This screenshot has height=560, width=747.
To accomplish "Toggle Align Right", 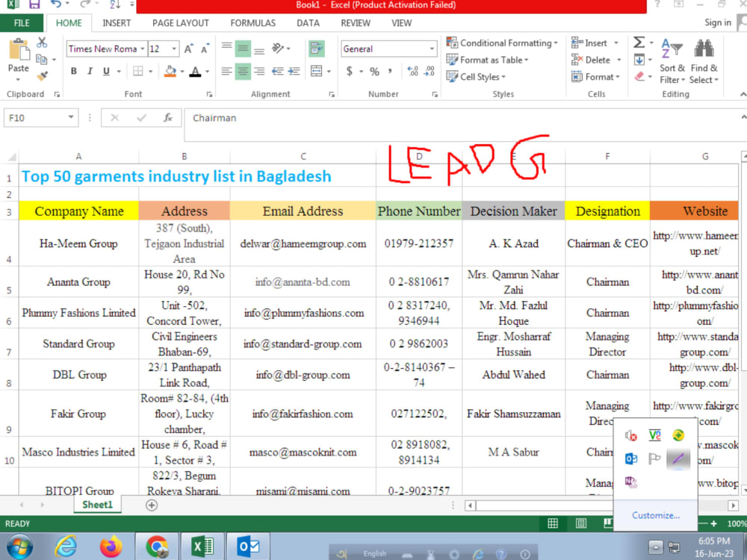I will coord(259,71).
